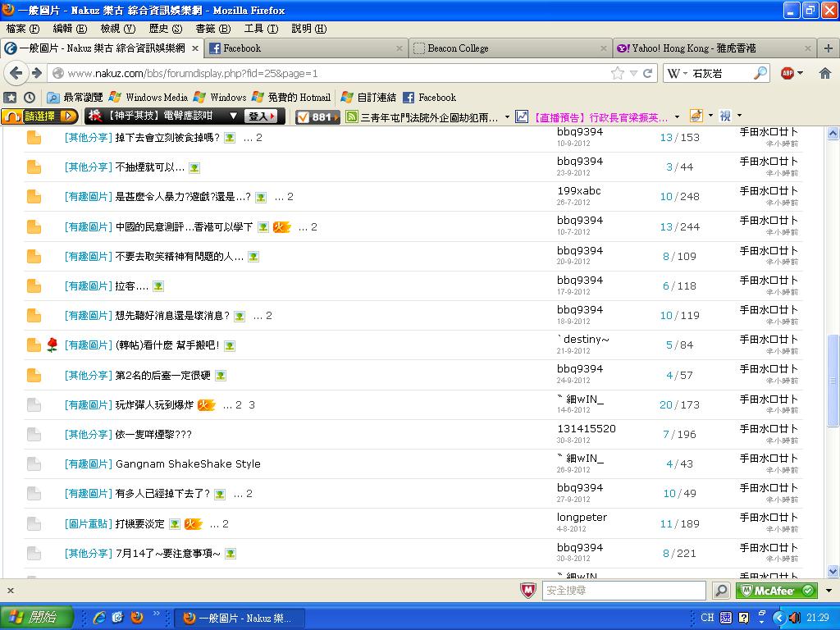
Task: Click the McAfee search magnifier button
Action: (721, 591)
